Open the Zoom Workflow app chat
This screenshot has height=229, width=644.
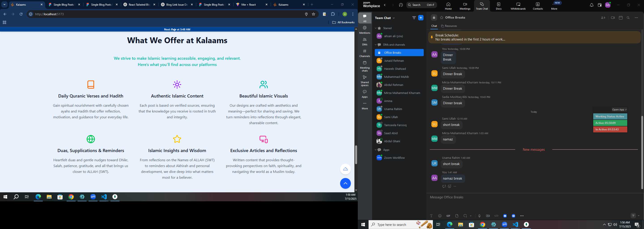coord(399,158)
